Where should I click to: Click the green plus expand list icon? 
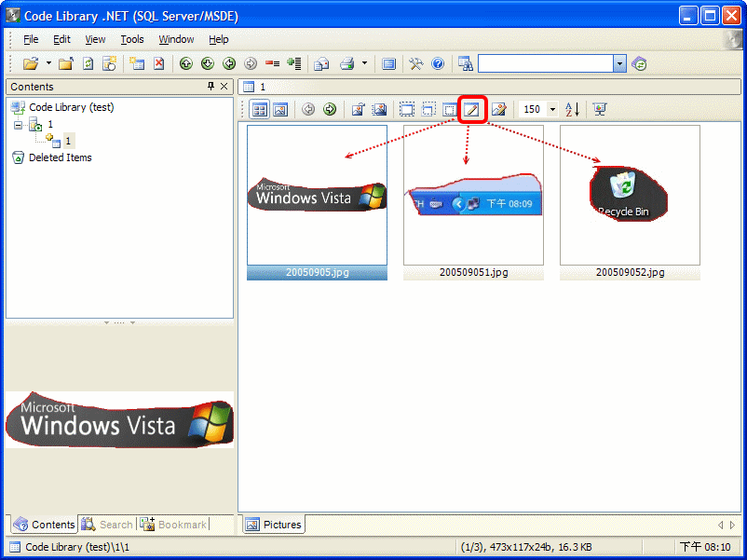point(294,63)
